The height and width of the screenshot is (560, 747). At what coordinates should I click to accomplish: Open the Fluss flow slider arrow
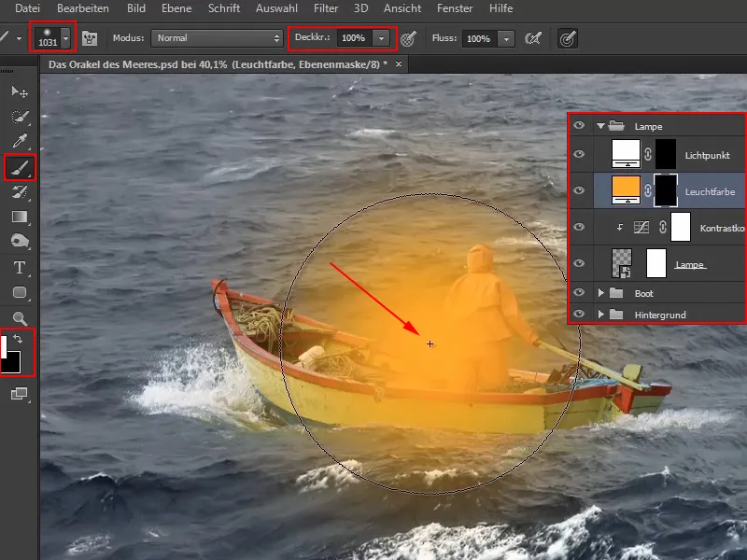click(x=506, y=38)
